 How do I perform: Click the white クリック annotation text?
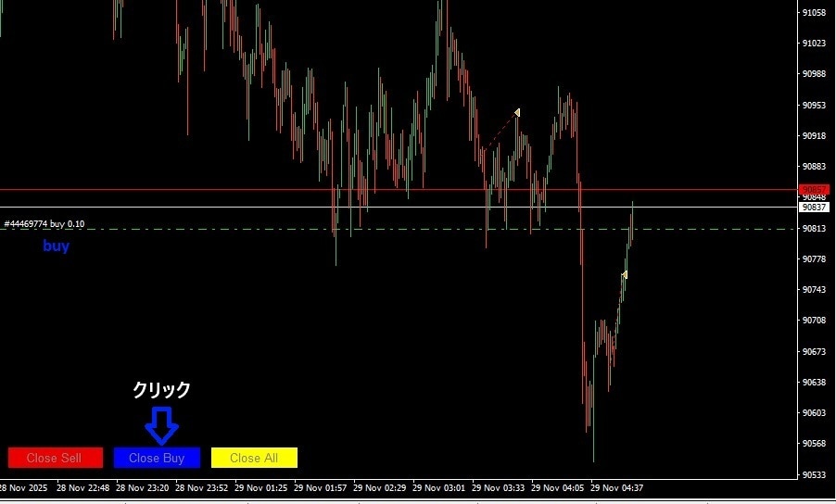click(x=161, y=390)
